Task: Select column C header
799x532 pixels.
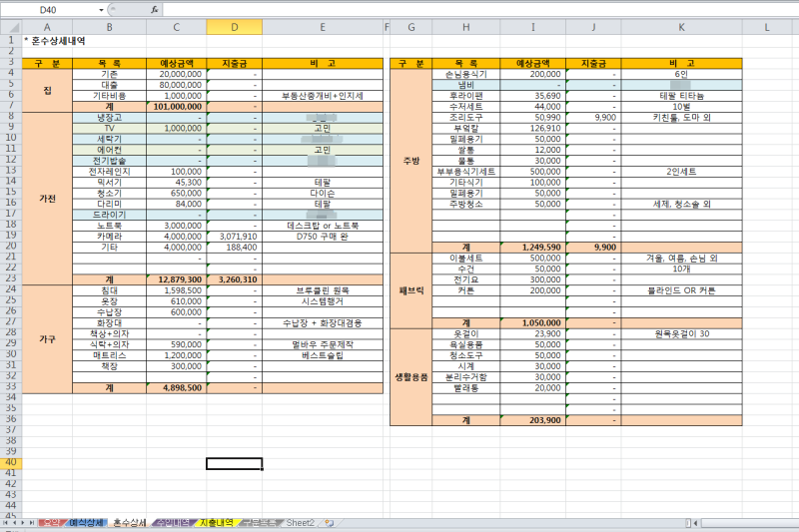Action: (x=177, y=28)
